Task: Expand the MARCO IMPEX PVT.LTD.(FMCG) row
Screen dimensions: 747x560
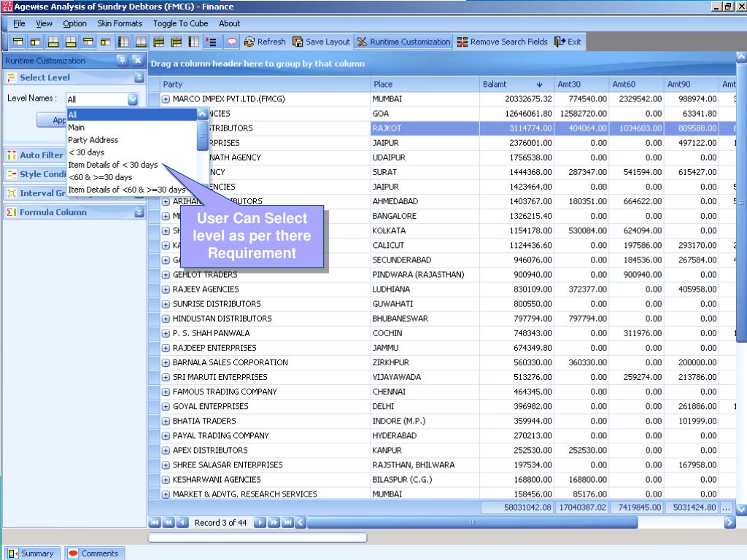Action: 166,99
